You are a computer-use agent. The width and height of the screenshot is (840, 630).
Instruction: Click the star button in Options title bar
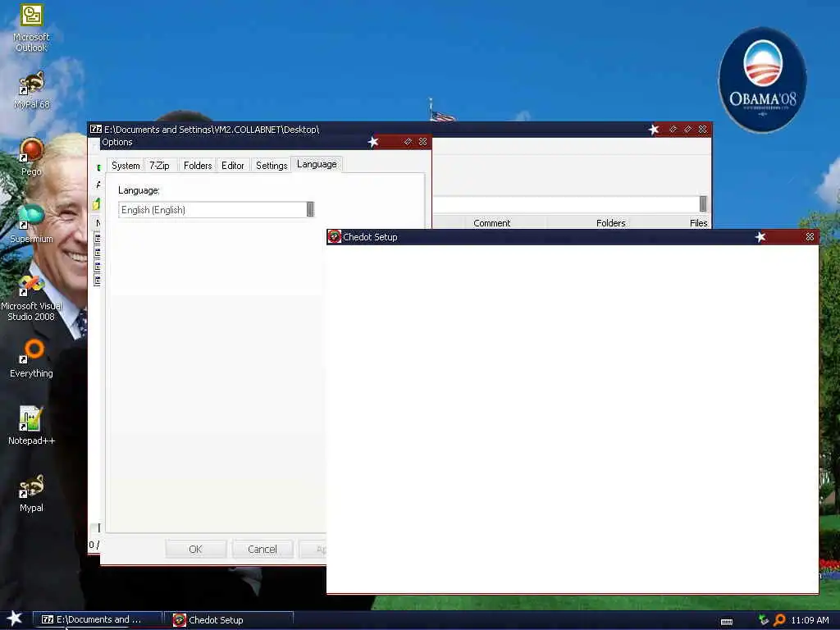point(373,142)
